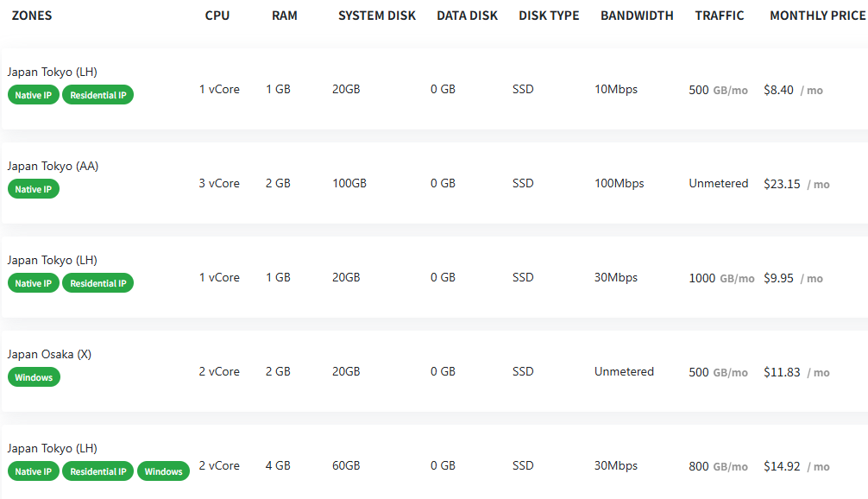Click the MONTHLY PRICE column header
This screenshot has width=868, height=499.
[817, 16]
